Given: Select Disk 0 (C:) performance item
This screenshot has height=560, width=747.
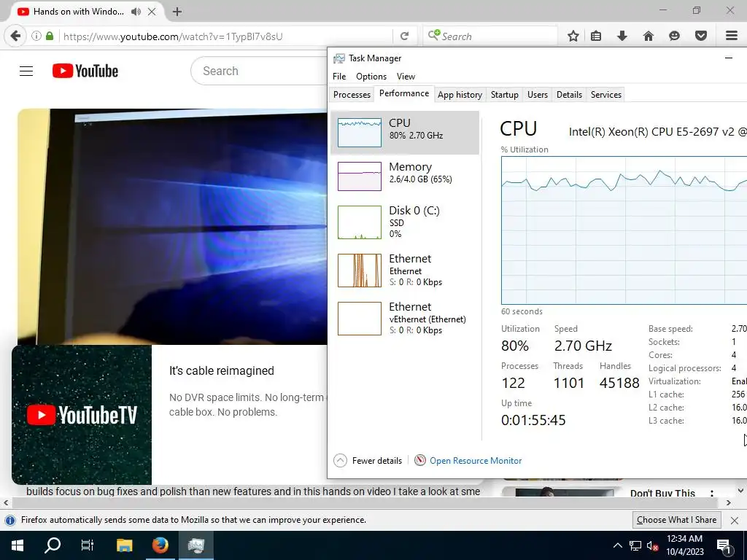Looking at the screenshot, I should (x=404, y=222).
